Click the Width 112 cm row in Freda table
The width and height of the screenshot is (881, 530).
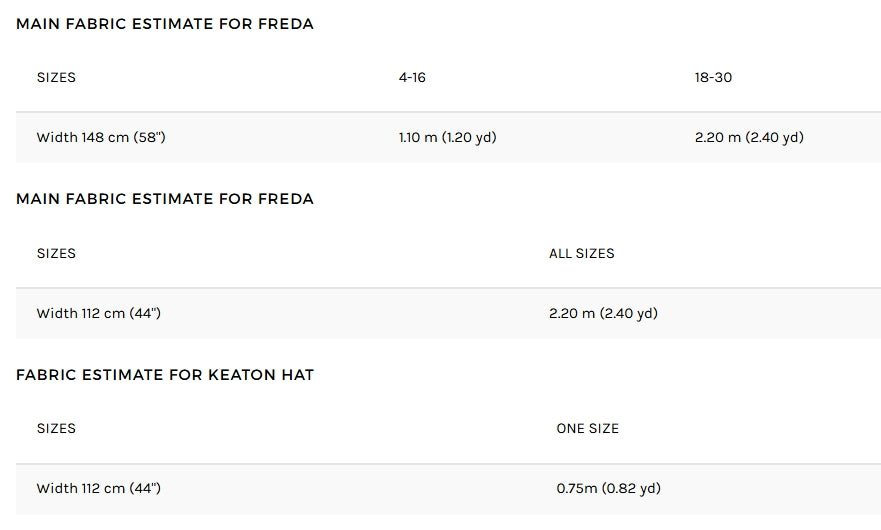point(448,313)
